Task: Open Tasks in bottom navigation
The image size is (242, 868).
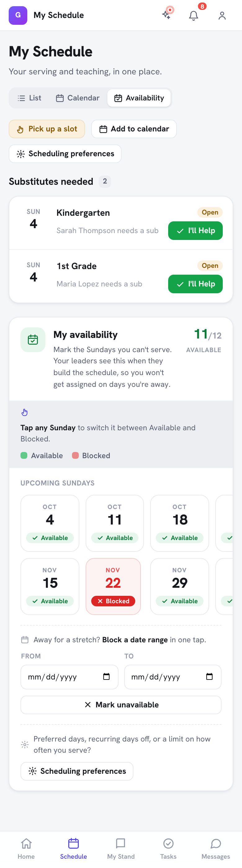Action: coord(168,848)
